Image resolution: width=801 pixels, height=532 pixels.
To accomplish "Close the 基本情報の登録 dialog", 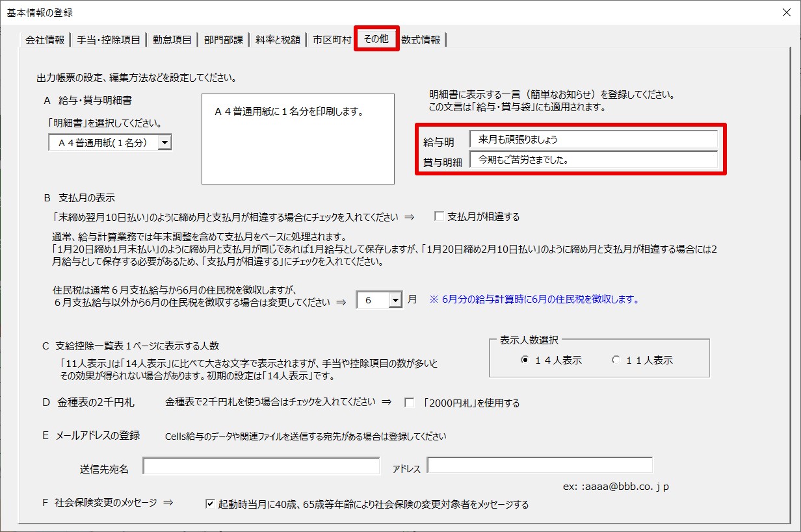I will coord(786,12).
